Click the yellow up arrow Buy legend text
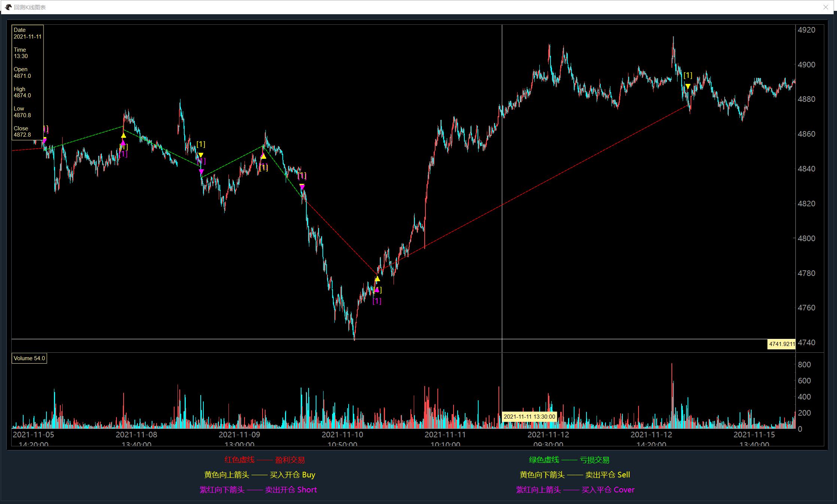 (260, 475)
